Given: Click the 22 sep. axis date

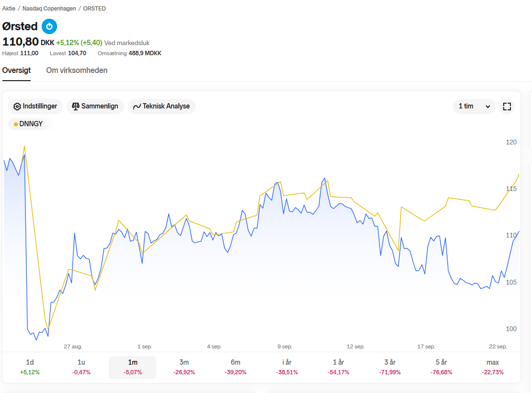Looking at the screenshot, I should pos(498,346).
